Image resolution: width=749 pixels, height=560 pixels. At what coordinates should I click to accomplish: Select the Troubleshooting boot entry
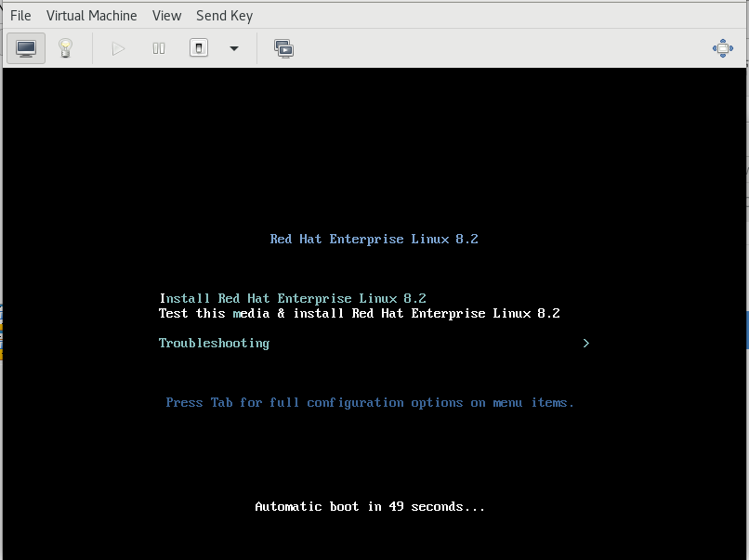coord(214,344)
